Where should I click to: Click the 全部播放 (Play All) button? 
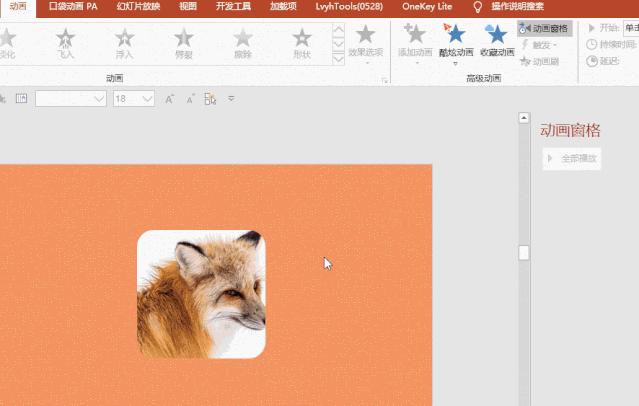pos(572,158)
